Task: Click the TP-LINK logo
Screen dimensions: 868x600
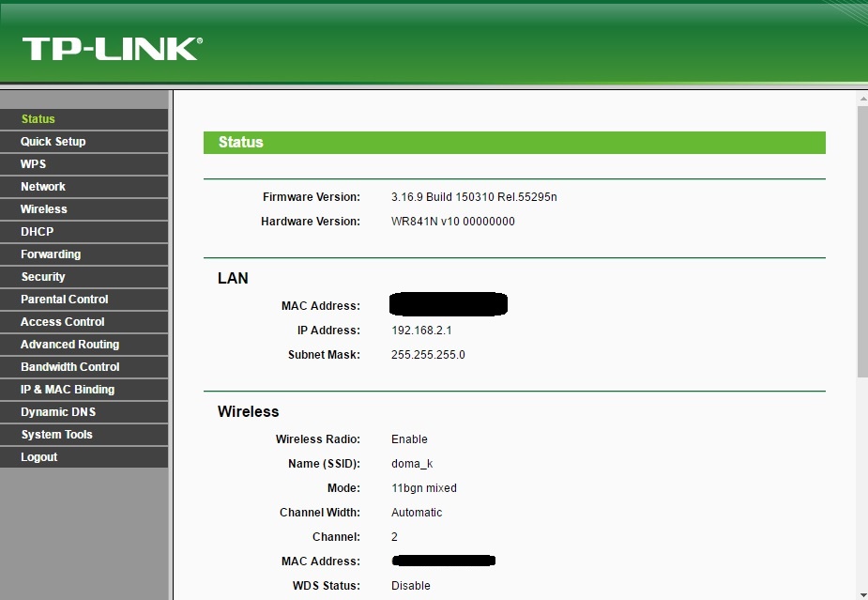Action: [x=113, y=49]
